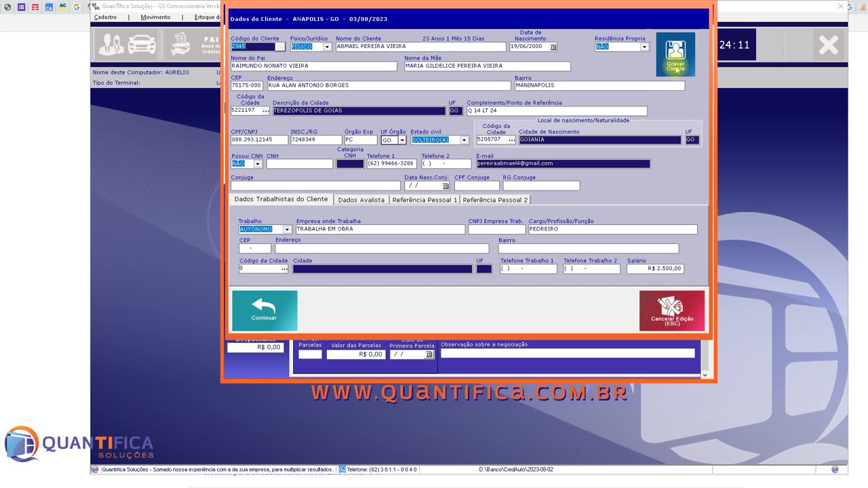Click the empty Telefone 2 field

coord(446,164)
